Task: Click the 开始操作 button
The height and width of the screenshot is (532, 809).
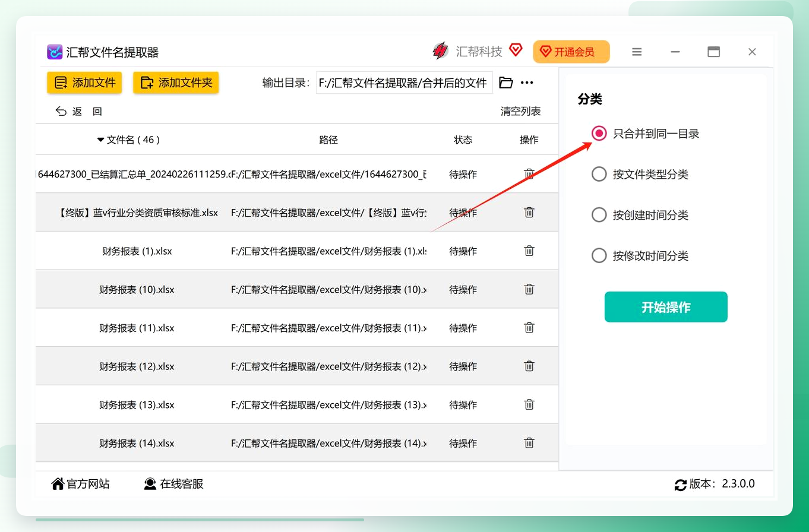Action: [666, 307]
